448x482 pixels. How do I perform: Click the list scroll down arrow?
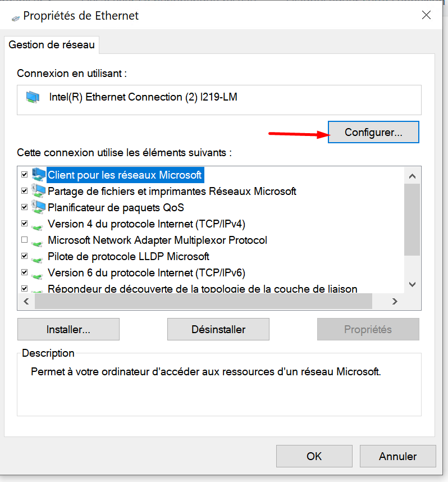coord(413,284)
